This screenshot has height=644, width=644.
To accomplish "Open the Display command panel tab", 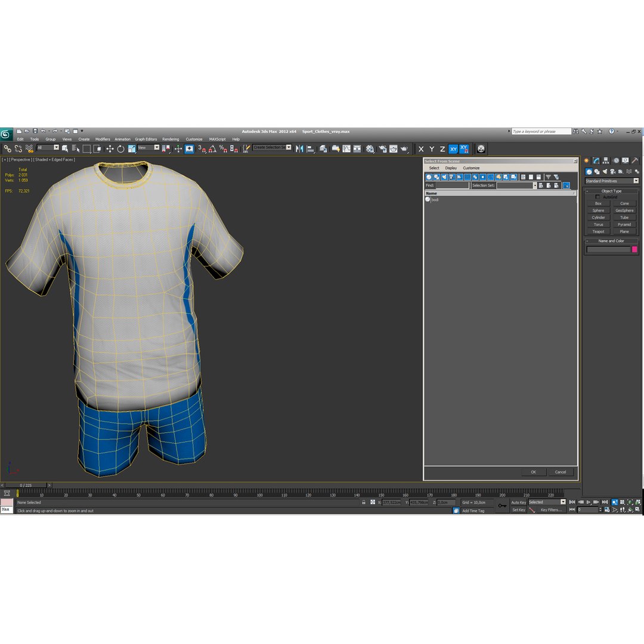I will tap(625, 160).
